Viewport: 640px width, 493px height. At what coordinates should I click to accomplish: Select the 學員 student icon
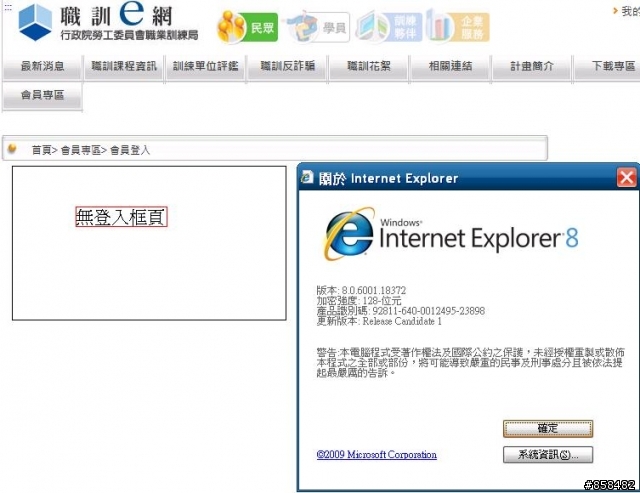pos(318,27)
